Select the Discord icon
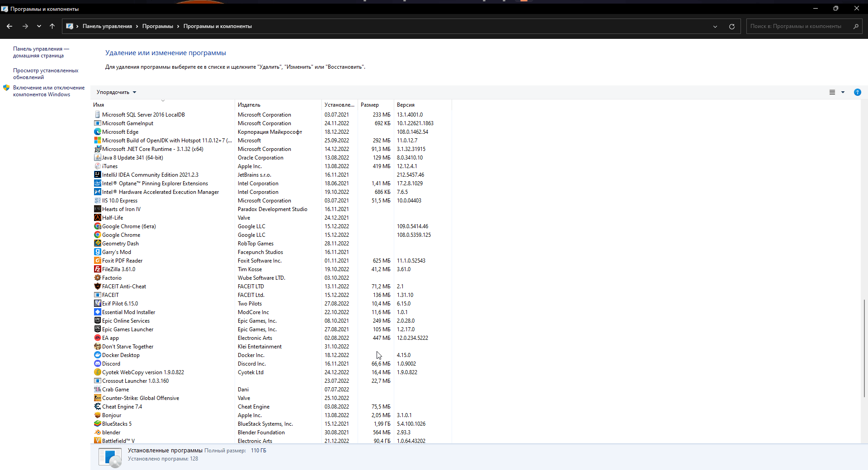 coord(97,364)
